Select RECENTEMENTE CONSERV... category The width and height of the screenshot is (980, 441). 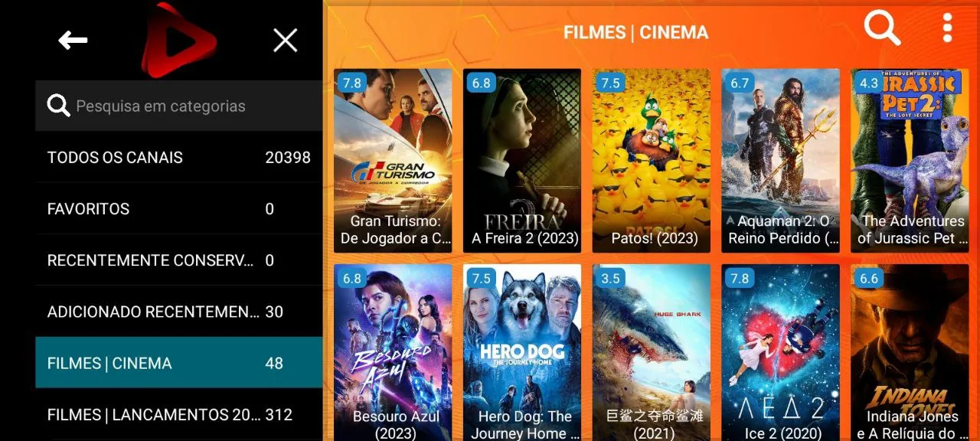click(178, 260)
